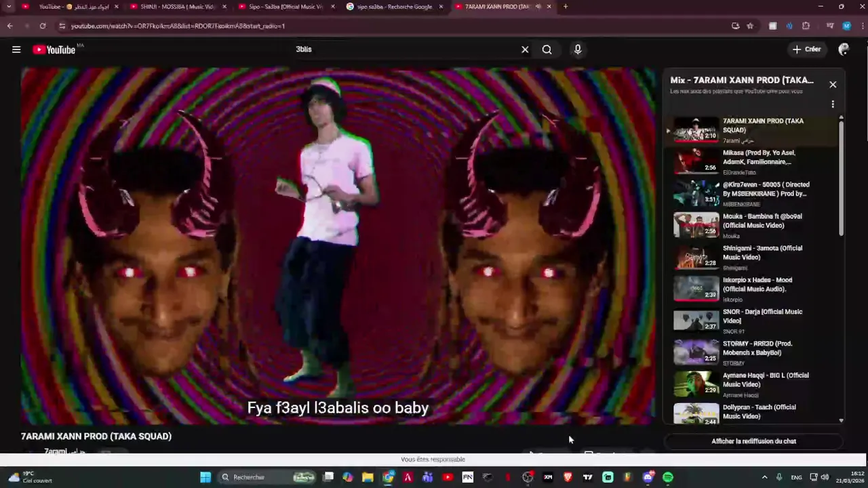Open the taskbar Rechercher search box
The height and width of the screenshot is (488, 868).
268,477
